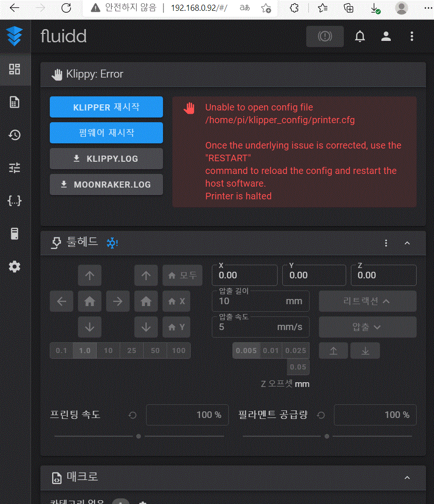
Task: Select 100 move distance
Action: [179, 351]
